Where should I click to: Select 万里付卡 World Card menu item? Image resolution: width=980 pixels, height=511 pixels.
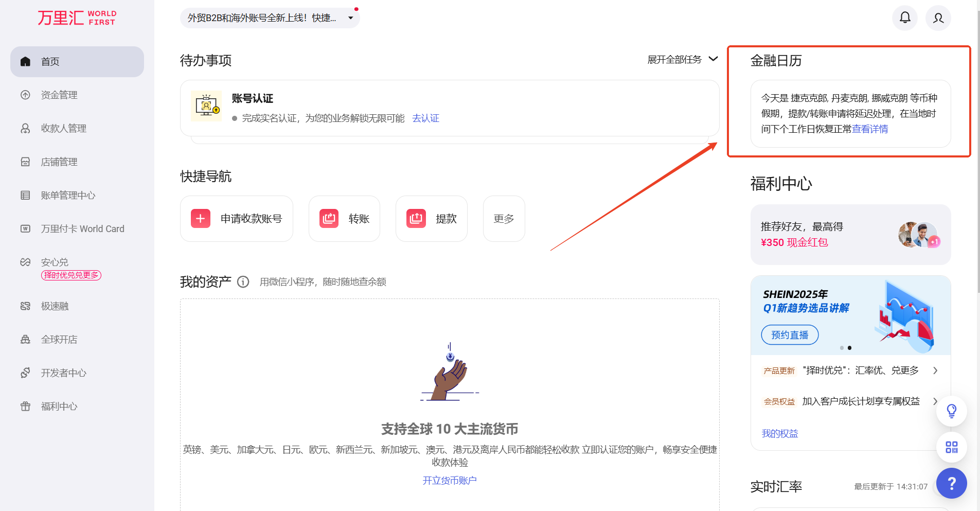point(82,229)
